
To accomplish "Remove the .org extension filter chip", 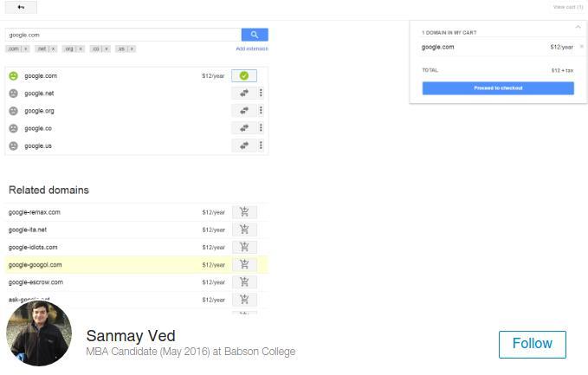I will point(81,49).
